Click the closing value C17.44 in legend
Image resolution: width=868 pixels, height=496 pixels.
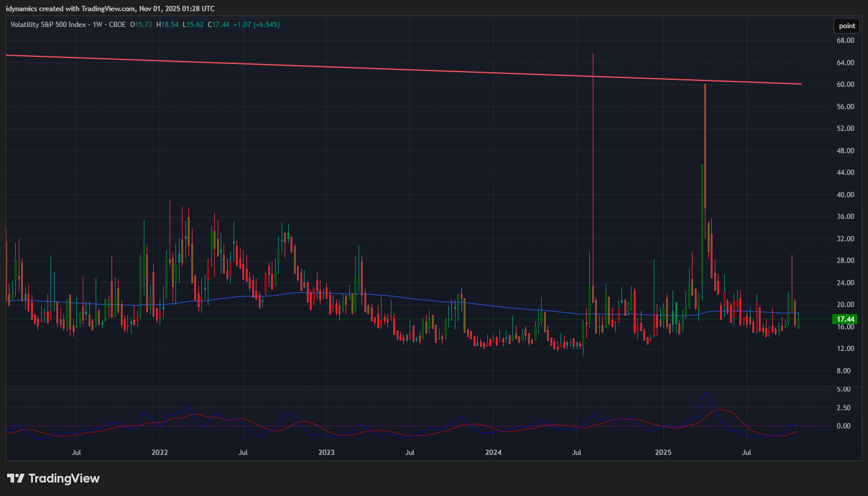point(218,25)
